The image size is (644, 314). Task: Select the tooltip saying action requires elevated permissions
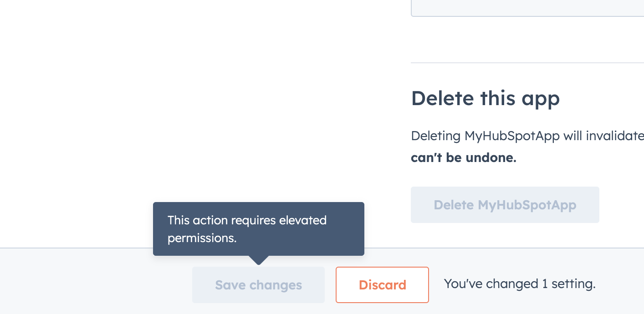point(258,229)
